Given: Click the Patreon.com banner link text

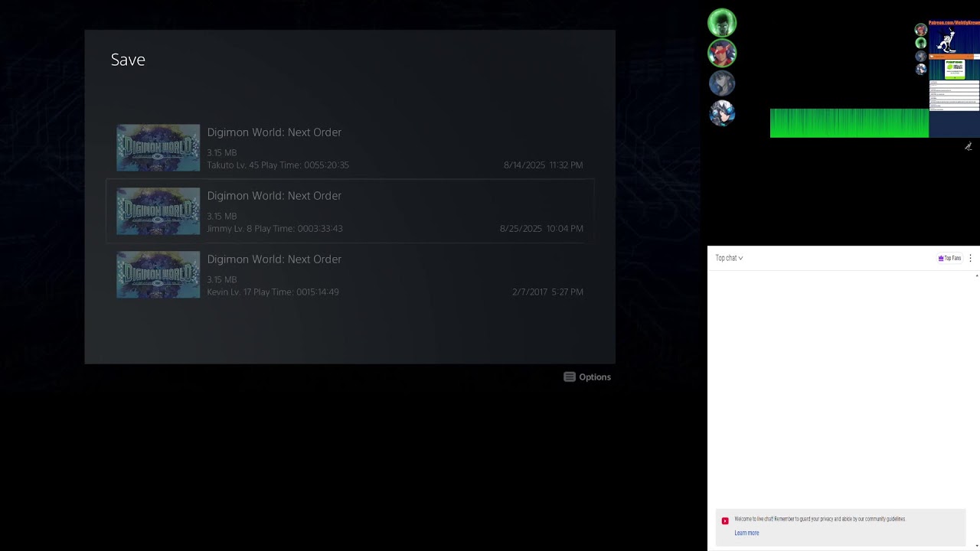Looking at the screenshot, I should point(954,23).
